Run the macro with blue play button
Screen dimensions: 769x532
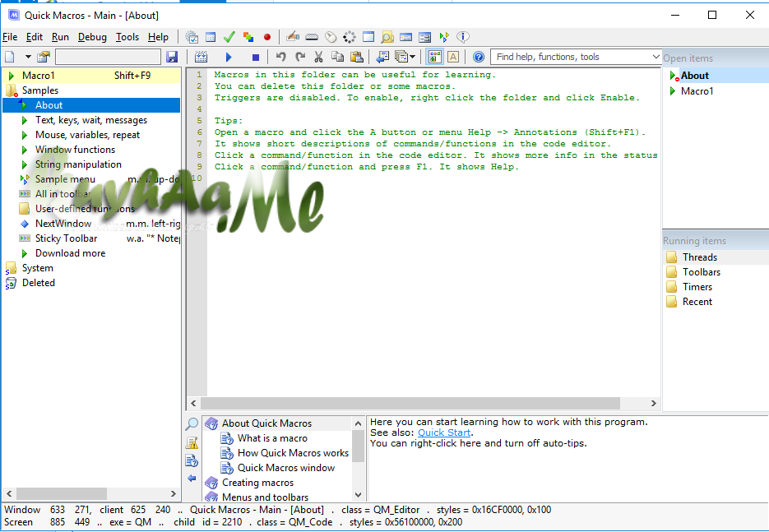point(229,57)
